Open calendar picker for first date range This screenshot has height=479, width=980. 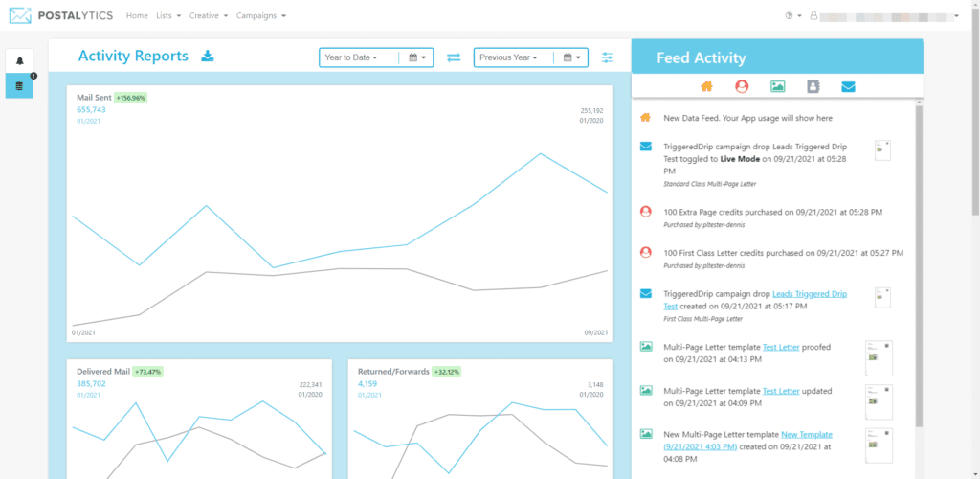(417, 57)
